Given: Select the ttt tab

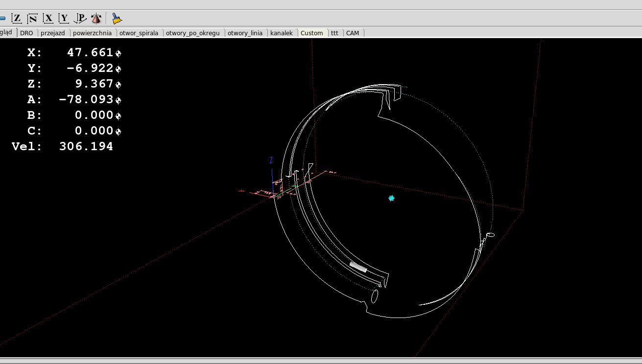Looking at the screenshot, I should coord(335,33).
